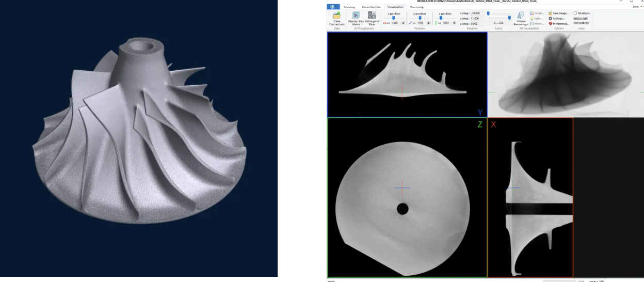Click the Send e-mail link
Image resolution: width=644 pixels, height=282 pixels.
[581, 18]
